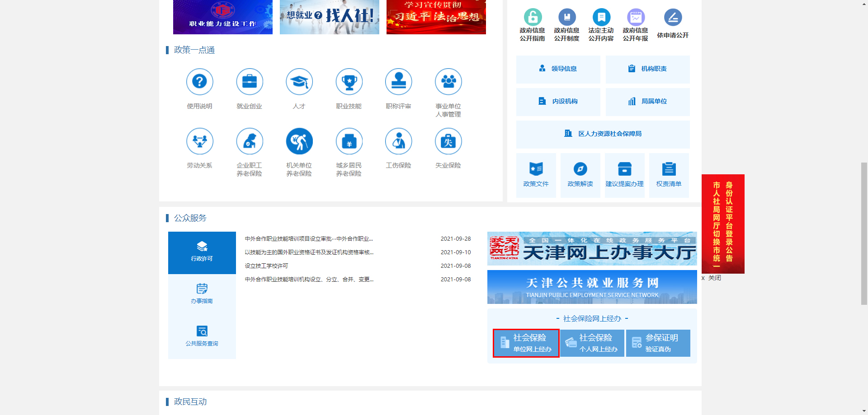868x415 pixels.
Task: Open 天津网上办事大厅 banner
Action: (592, 248)
